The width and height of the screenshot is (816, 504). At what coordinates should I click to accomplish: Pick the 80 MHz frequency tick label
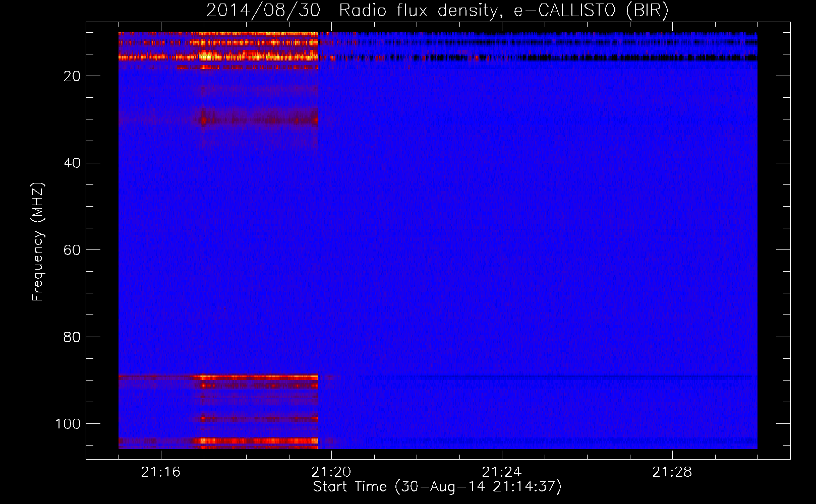coord(72,337)
